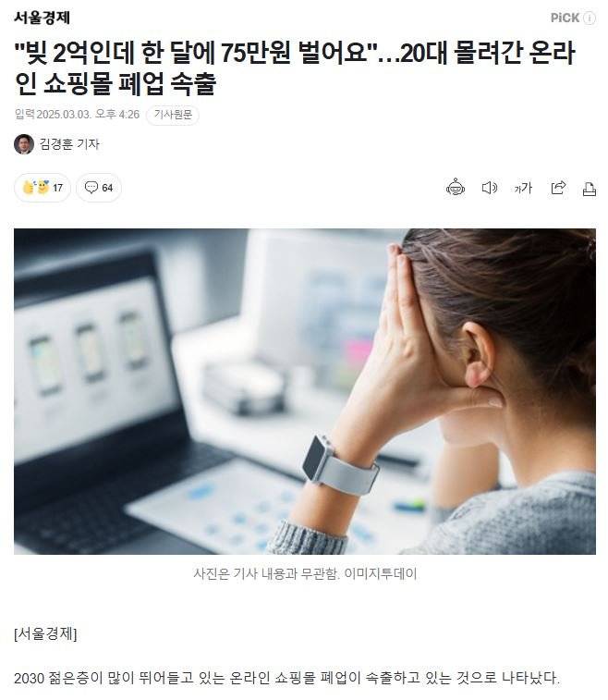Open reporter name 김경훈 기자 link
Image resolution: width=608 pixels, height=700 pixels.
(x=69, y=144)
